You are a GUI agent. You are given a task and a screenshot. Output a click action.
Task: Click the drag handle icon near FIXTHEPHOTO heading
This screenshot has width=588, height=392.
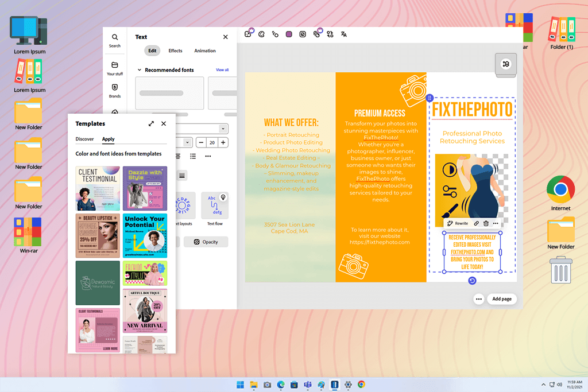click(430, 98)
